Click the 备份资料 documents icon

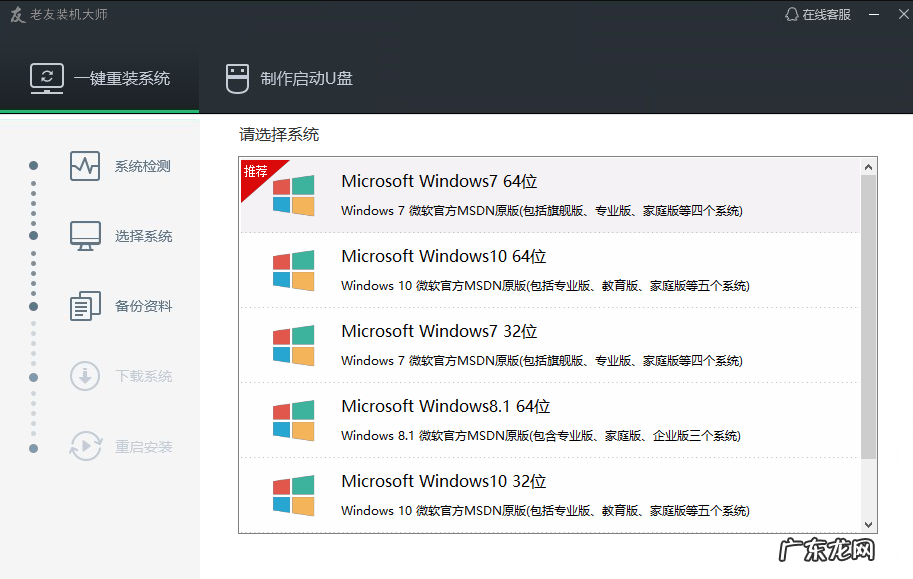[85, 306]
